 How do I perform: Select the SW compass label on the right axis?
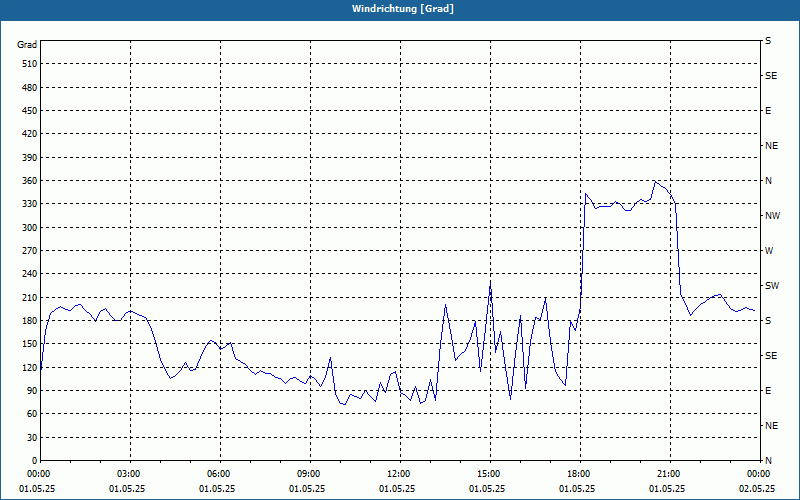click(x=772, y=286)
